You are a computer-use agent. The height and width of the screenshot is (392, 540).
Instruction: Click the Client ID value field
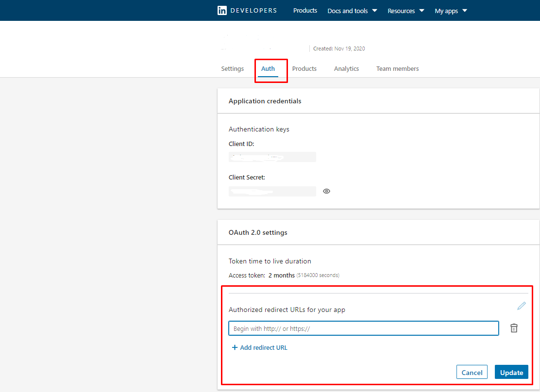click(272, 157)
